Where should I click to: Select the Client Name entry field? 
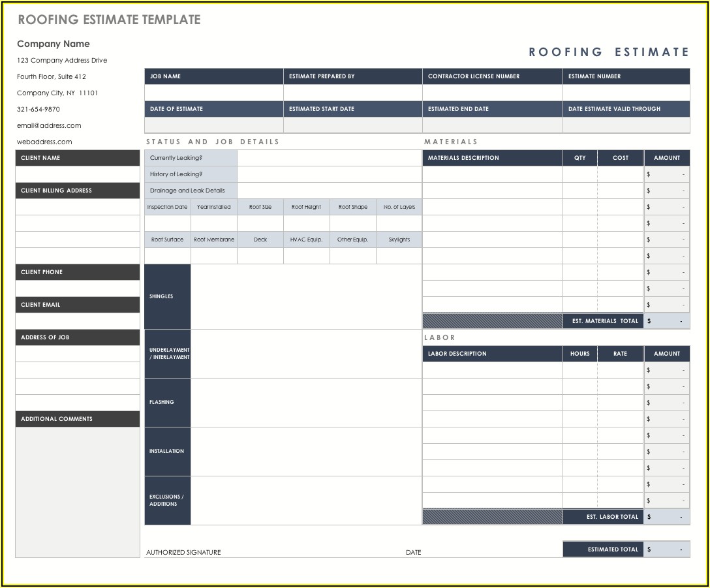[x=78, y=174]
